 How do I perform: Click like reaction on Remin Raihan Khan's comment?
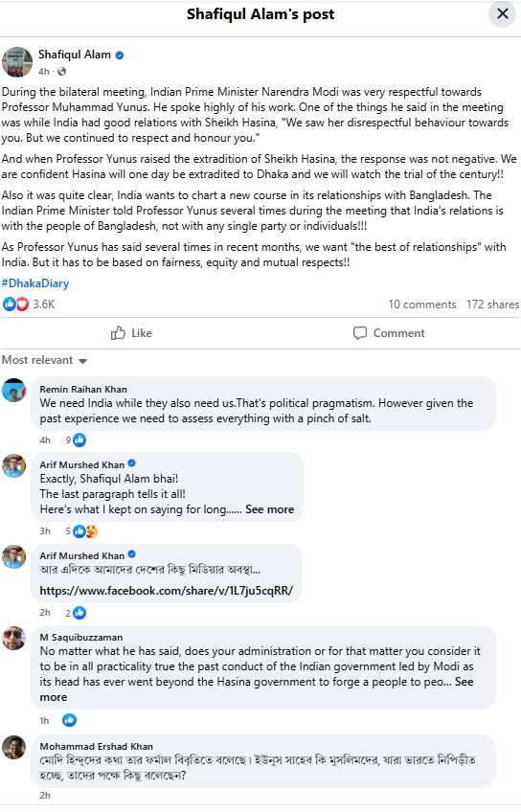(x=79, y=440)
